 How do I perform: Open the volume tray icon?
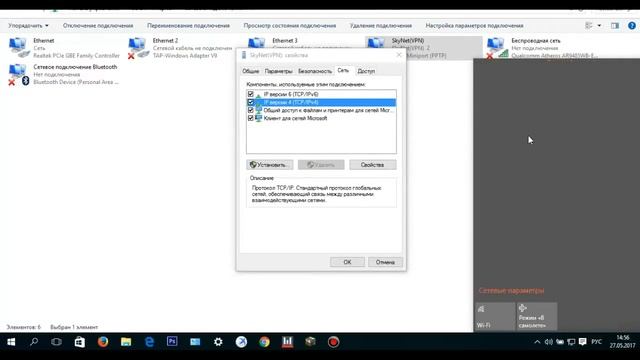tap(548, 342)
